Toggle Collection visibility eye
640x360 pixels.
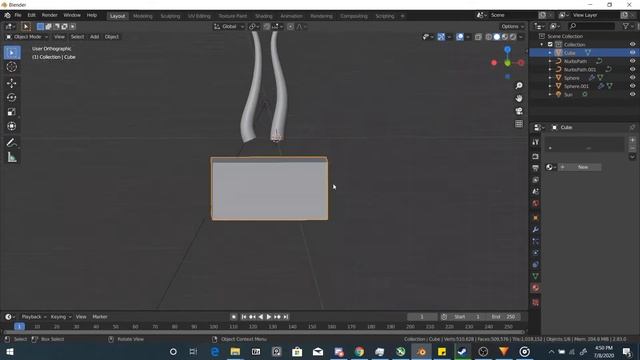(x=632, y=44)
